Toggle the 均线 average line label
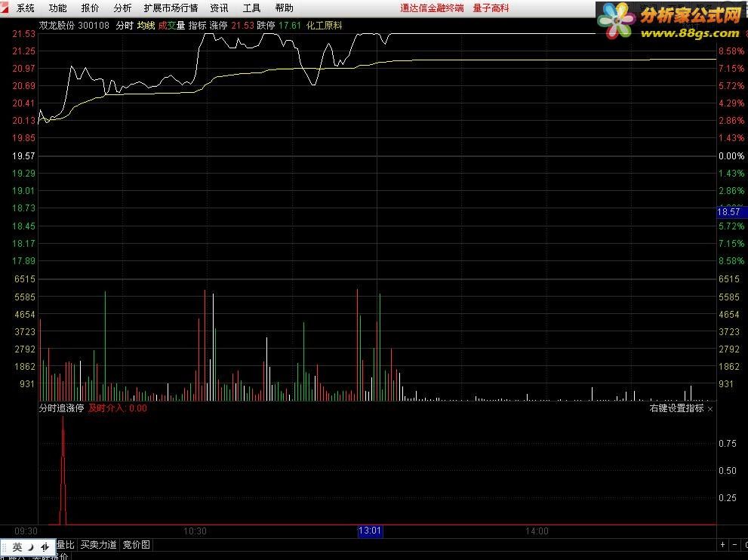Image resolution: width=748 pixels, height=560 pixels. pos(146,26)
